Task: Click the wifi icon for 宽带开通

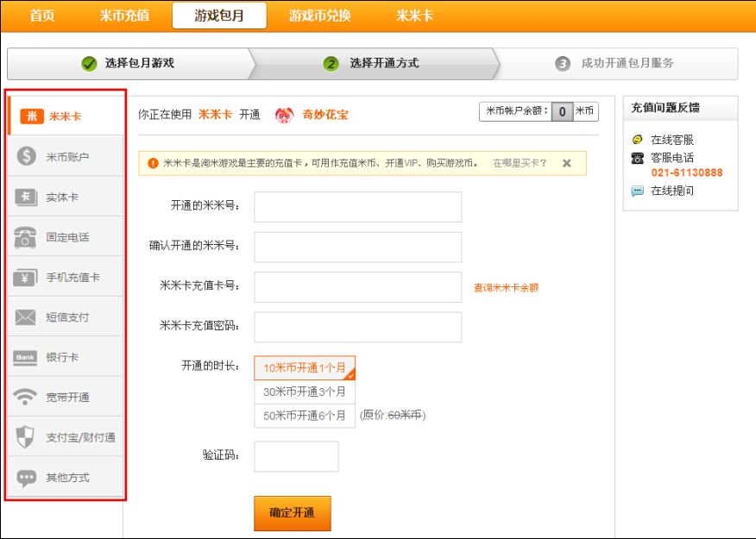Action: pyautogui.click(x=25, y=397)
